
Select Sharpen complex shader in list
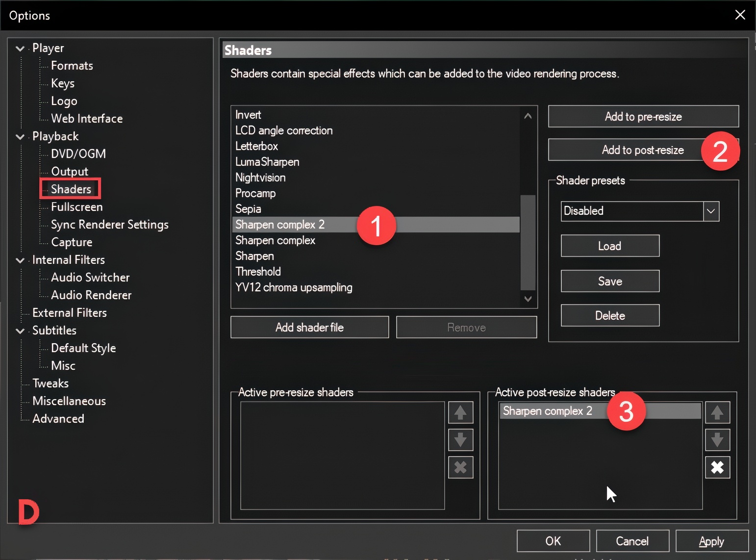(x=376, y=240)
